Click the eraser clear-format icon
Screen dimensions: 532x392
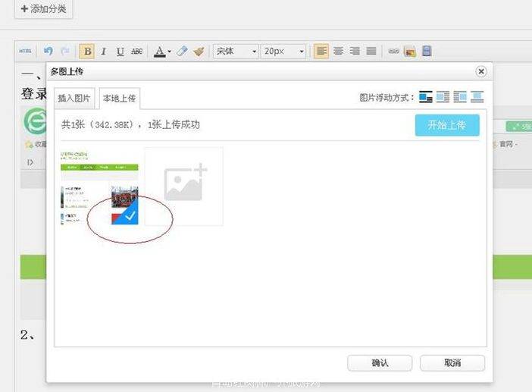pyautogui.click(x=182, y=52)
